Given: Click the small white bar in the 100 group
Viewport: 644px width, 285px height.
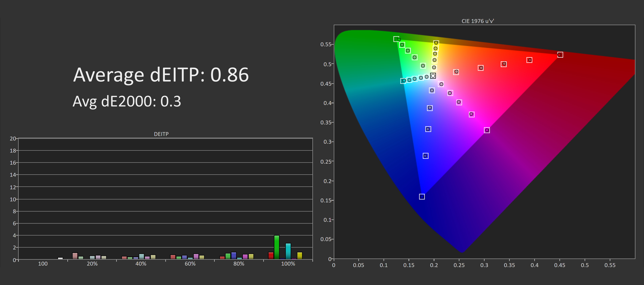Looking at the screenshot, I should click(60, 258).
